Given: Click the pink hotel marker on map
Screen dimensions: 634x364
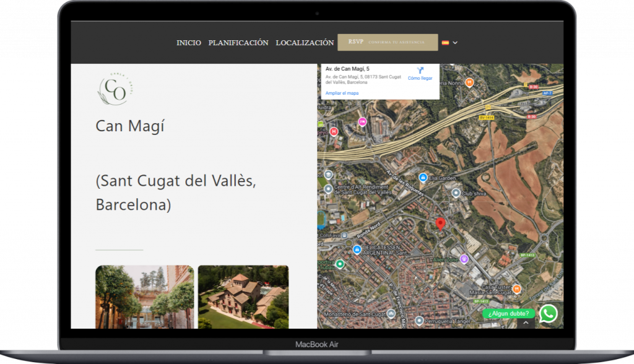Looking at the screenshot, I should [x=362, y=121].
